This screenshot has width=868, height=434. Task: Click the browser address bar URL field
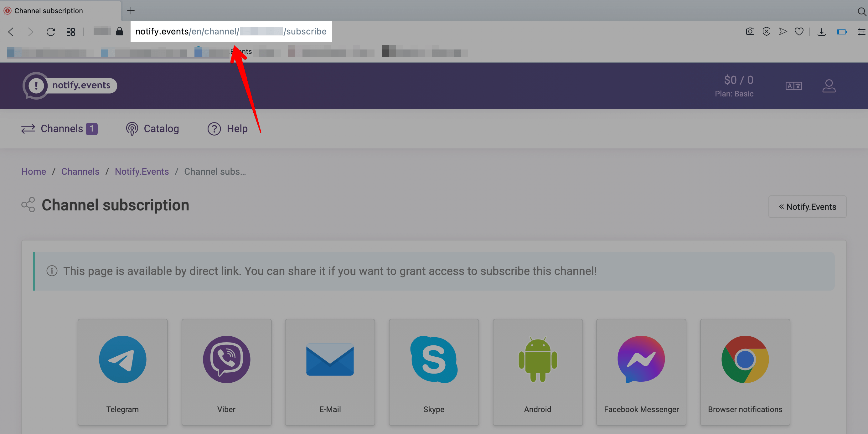231,32
